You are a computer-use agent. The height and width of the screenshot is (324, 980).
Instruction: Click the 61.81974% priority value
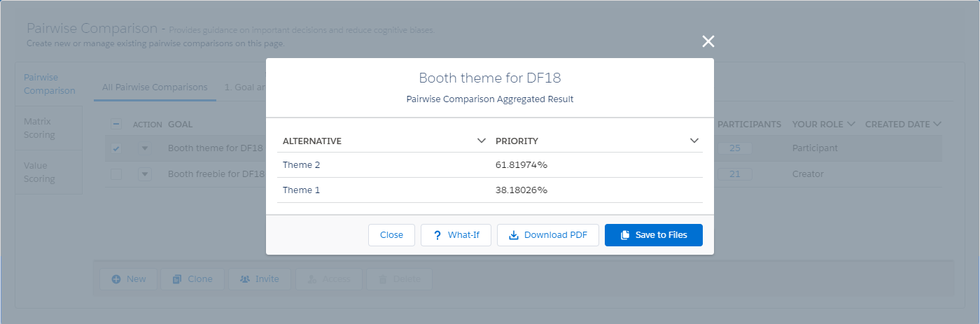pos(521,165)
